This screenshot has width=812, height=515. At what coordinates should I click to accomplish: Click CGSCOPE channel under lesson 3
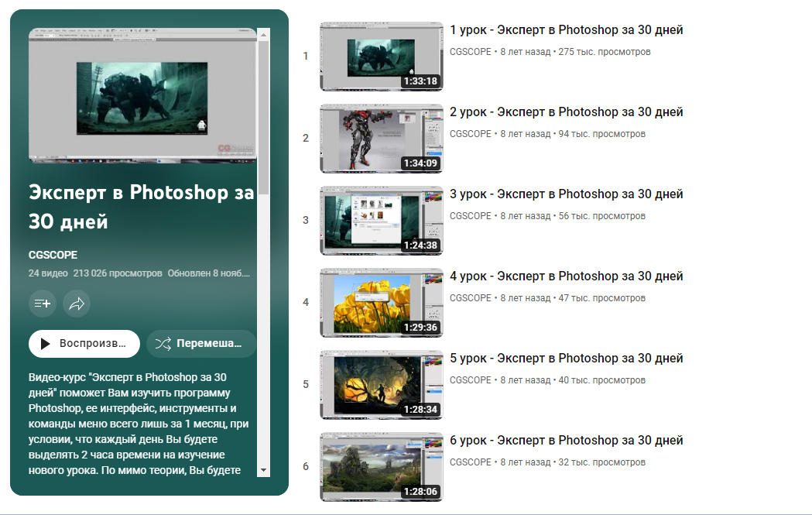(470, 216)
